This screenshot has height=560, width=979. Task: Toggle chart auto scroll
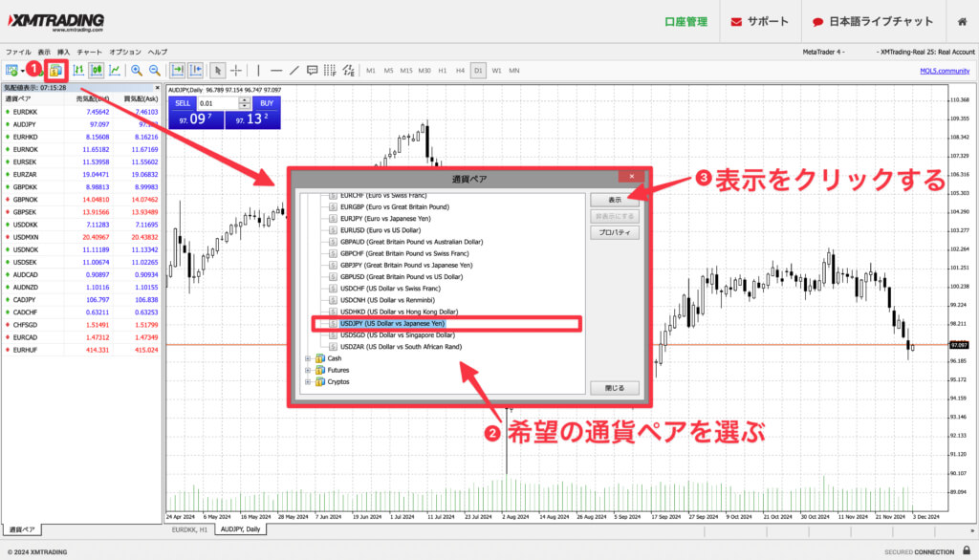(177, 70)
